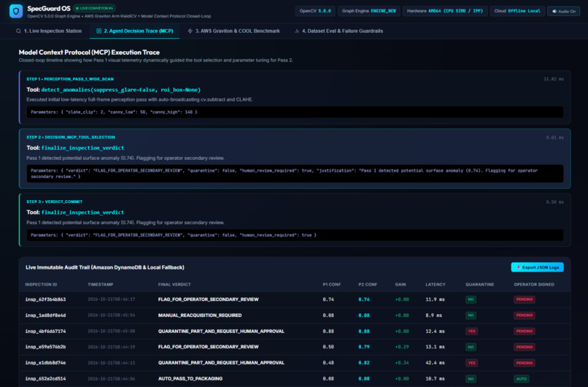Click the 42.4 ms latency value
588x387 pixels.
435,363
